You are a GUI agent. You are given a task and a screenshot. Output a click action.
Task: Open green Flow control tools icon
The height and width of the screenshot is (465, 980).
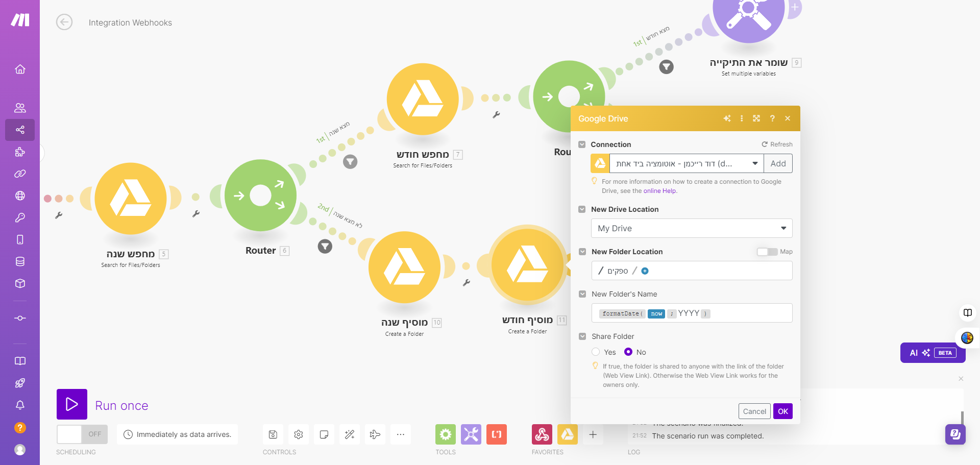coord(446,434)
